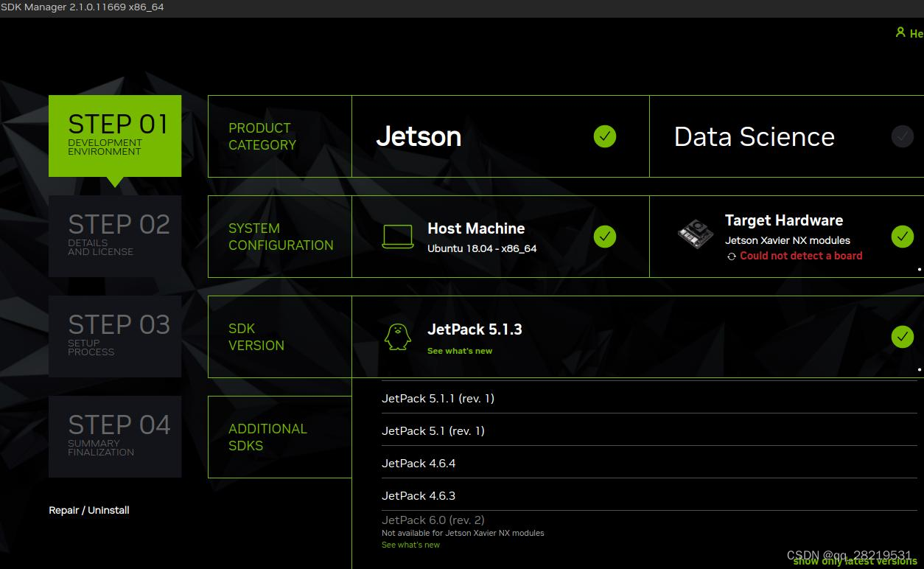The height and width of the screenshot is (569, 924).
Task: Select the Data Science product category
Action: [786, 136]
